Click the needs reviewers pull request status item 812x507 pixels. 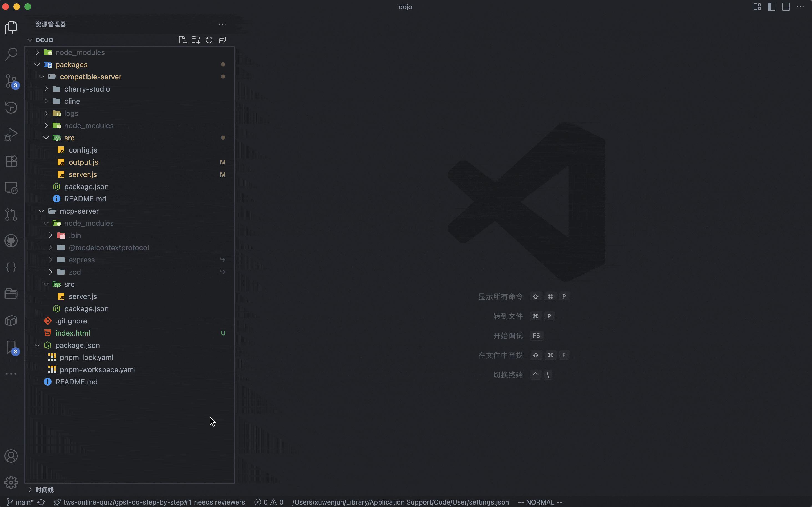pyautogui.click(x=149, y=502)
